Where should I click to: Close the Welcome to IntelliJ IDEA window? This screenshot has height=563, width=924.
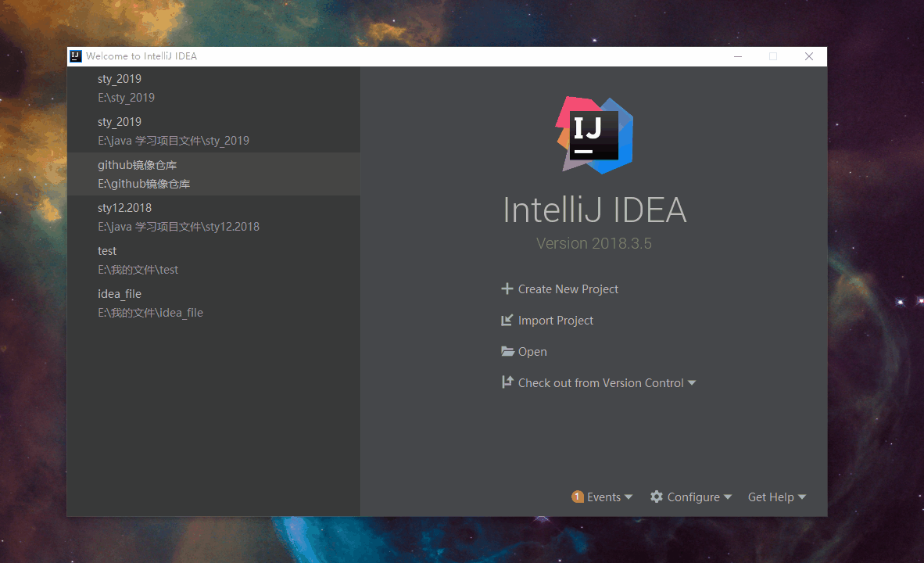click(809, 56)
